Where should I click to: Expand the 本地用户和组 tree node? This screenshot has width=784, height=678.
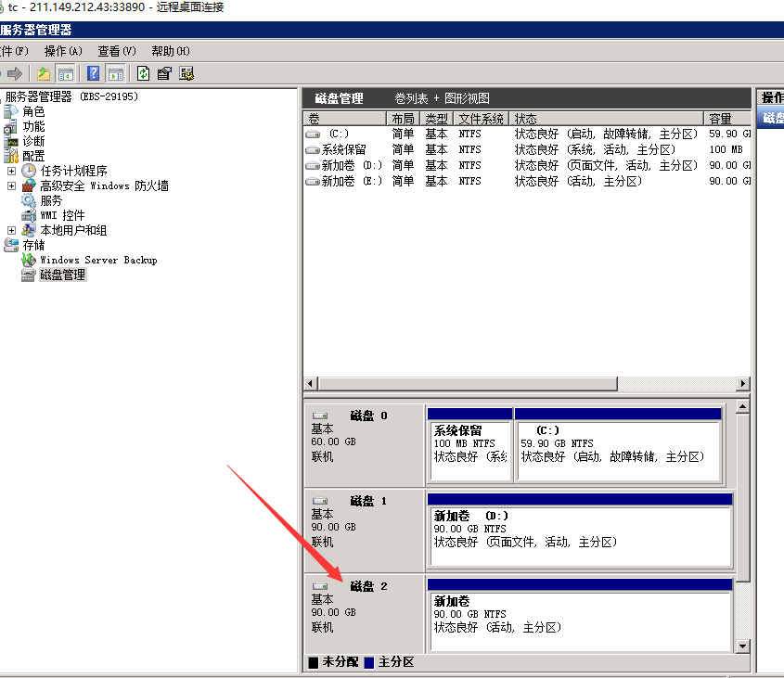[11, 230]
